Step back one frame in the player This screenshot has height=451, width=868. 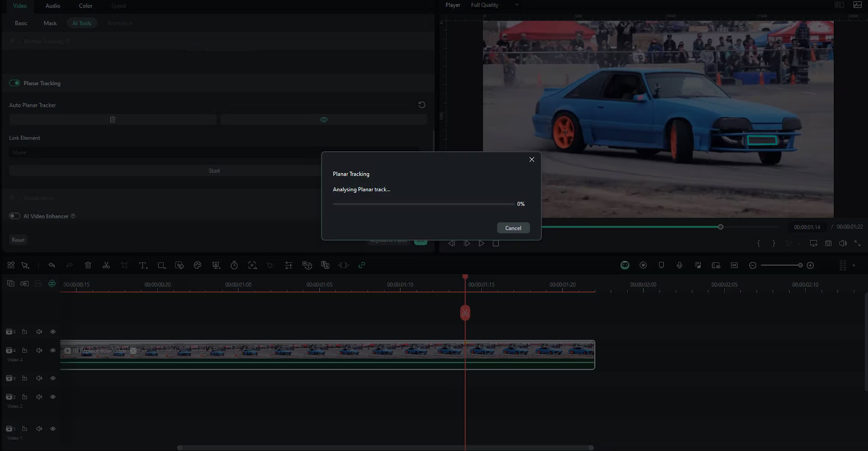coord(451,244)
